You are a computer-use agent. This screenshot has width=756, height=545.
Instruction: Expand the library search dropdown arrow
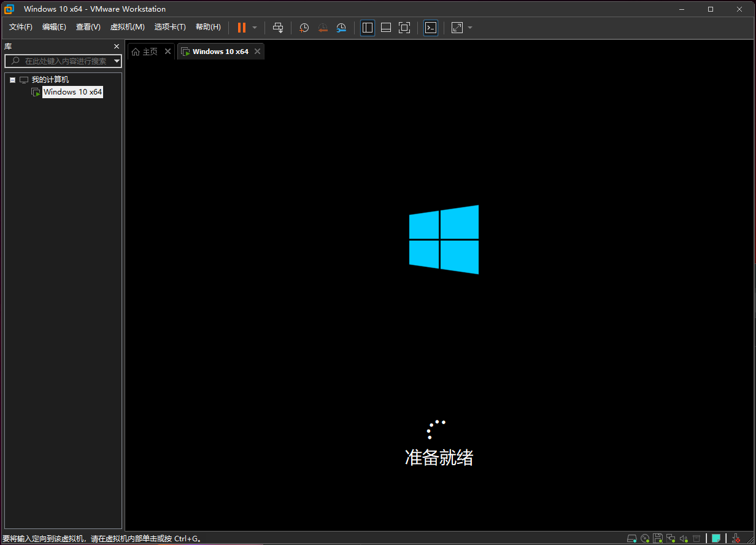coord(117,61)
